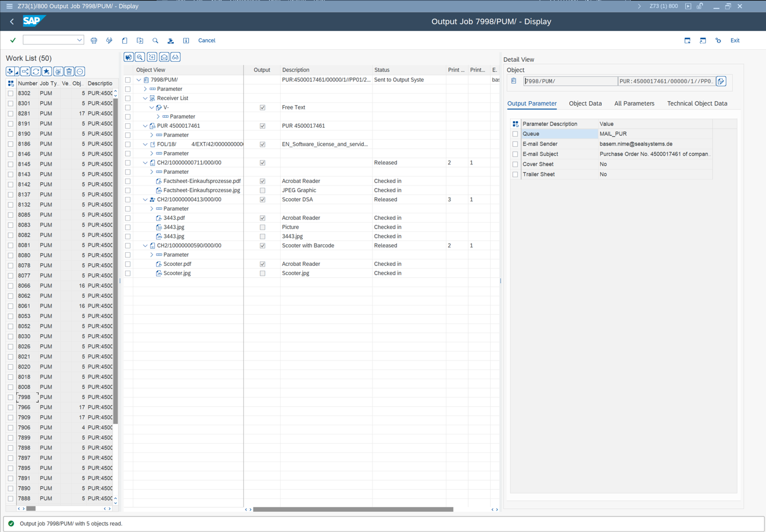Click the glasses display icon above Object View

176,57
